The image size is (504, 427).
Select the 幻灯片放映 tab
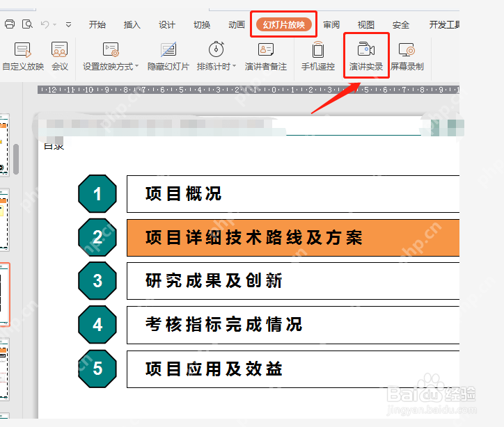tap(284, 25)
